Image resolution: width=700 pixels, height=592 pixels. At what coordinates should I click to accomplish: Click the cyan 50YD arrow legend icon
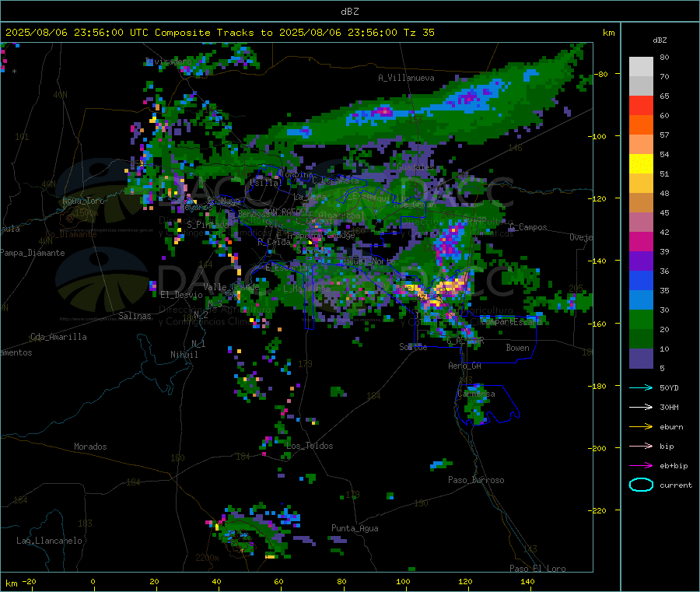tap(641, 387)
